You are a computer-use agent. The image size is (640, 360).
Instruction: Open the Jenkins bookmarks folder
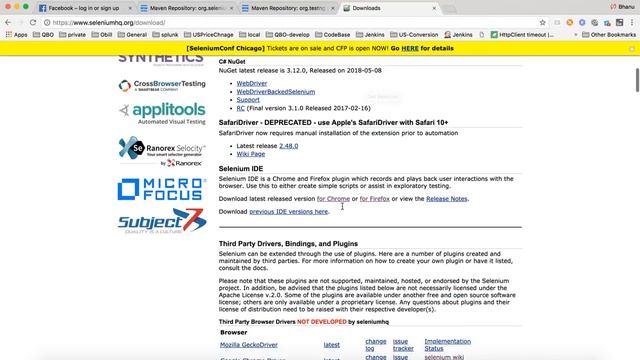pyautogui.click(x=370, y=35)
